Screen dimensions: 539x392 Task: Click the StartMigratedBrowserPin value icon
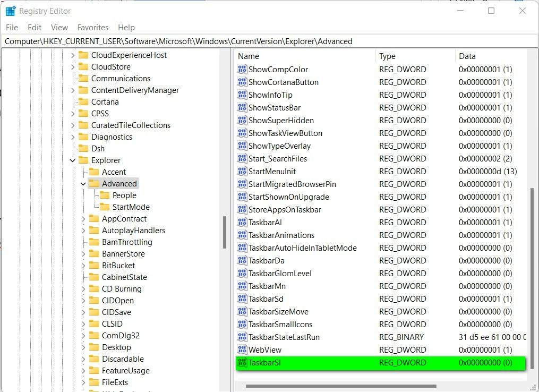click(x=242, y=184)
